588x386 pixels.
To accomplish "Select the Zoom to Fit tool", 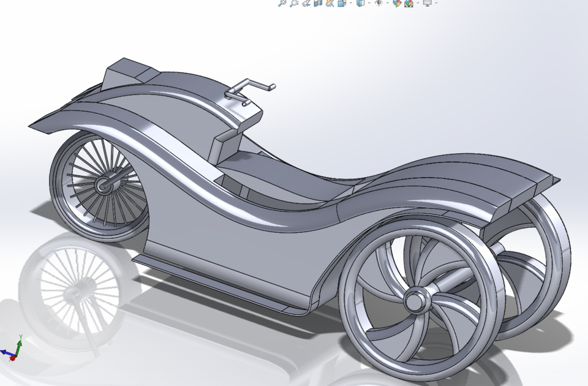I will click(282, 5).
